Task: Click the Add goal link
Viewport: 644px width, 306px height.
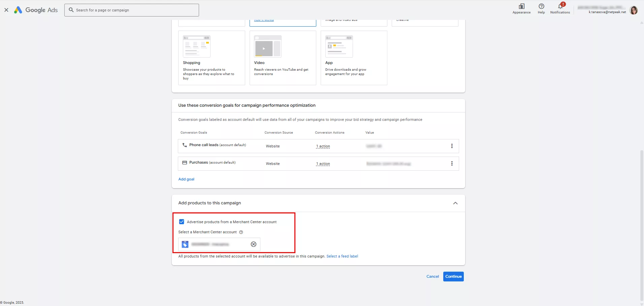Action: (186, 179)
